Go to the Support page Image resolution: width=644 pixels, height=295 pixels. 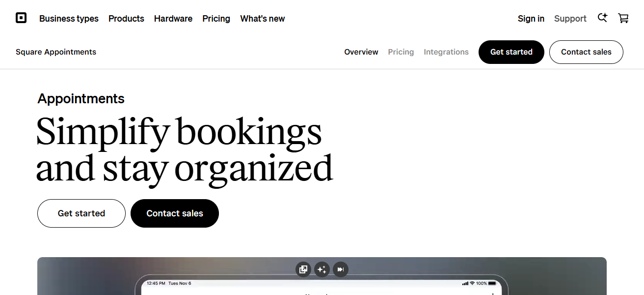coord(570,19)
